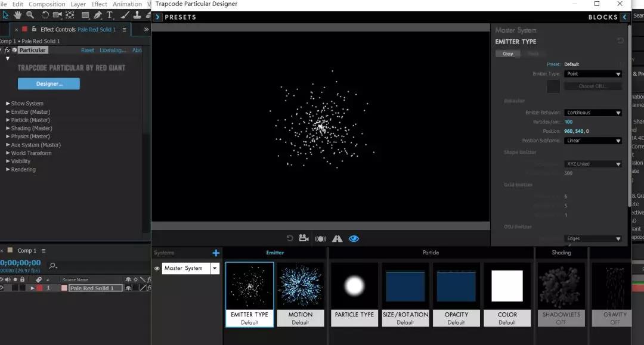Screen dimensions: 644x345
Task: Toggle visibility eye of Master System
Action: click(157, 268)
